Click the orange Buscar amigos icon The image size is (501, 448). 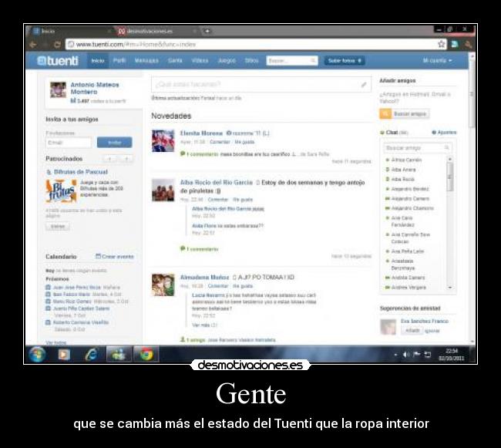pyautogui.click(x=385, y=114)
